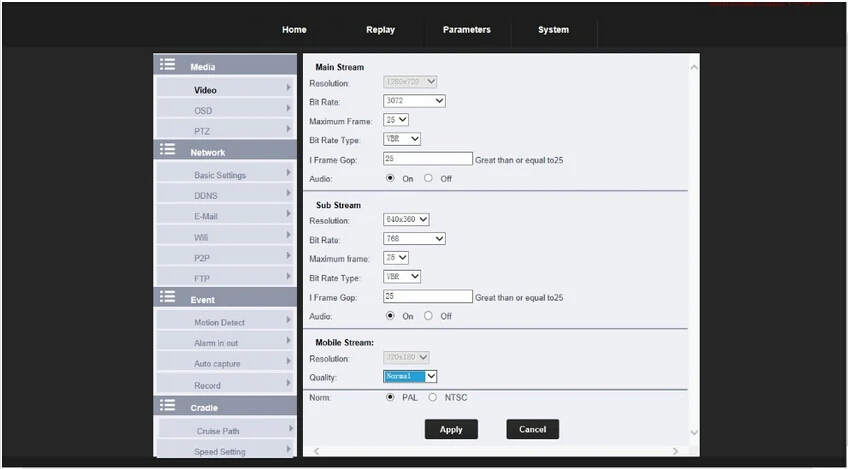This screenshot has width=848, height=469.
Task: Click the arrow beside Alarm in out
Action: tap(289, 340)
